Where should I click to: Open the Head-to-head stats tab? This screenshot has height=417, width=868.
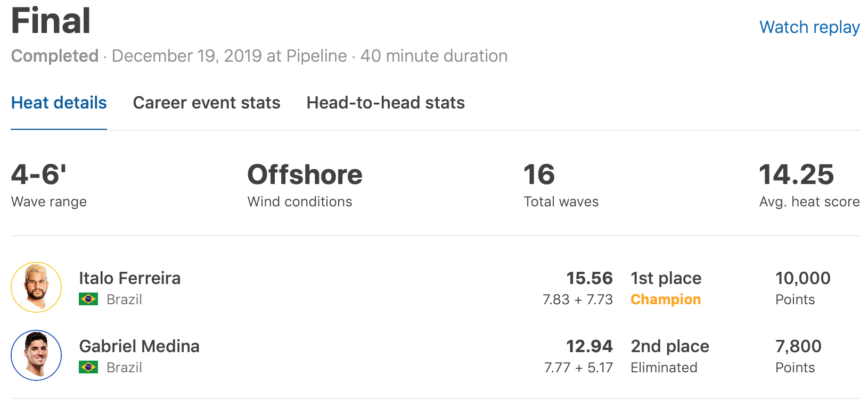(386, 103)
